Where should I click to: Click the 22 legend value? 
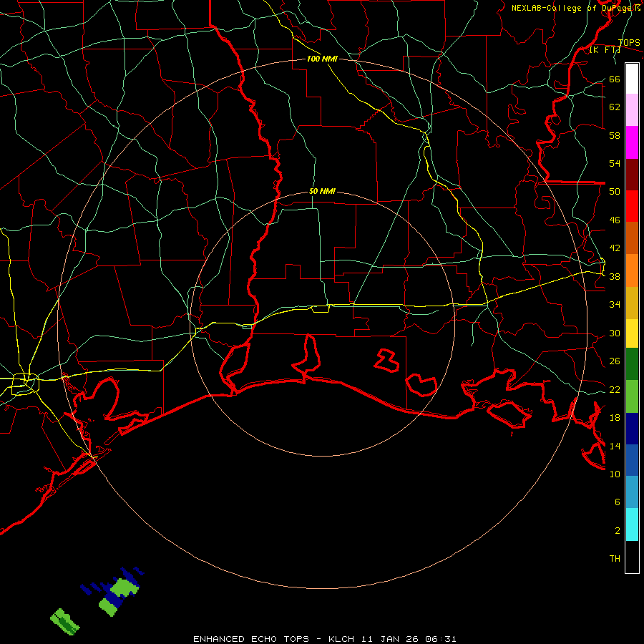click(615, 389)
